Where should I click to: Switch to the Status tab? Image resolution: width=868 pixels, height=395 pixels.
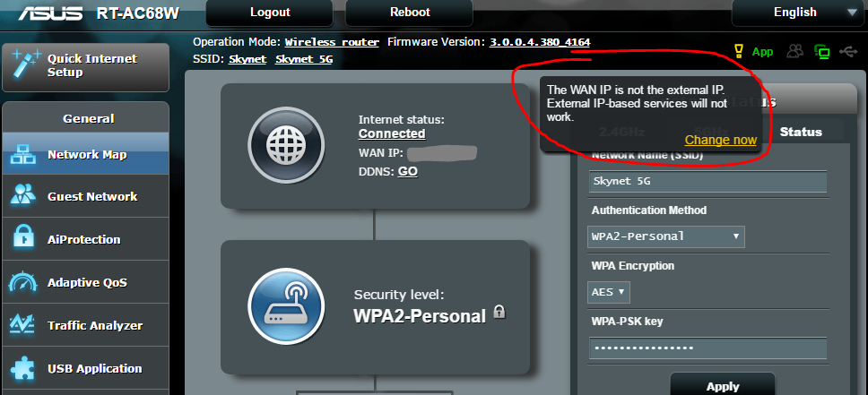click(801, 132)
